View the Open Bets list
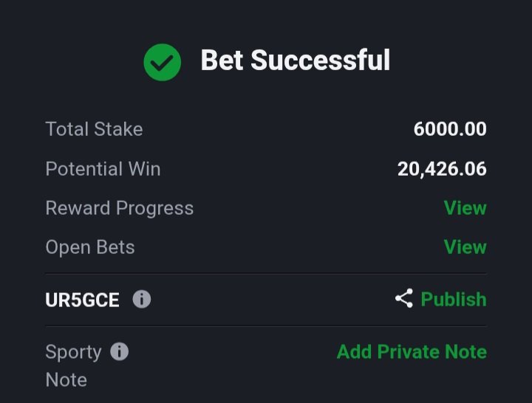The height and width of the screenshot is (403, 532). (x=465, y=247)
